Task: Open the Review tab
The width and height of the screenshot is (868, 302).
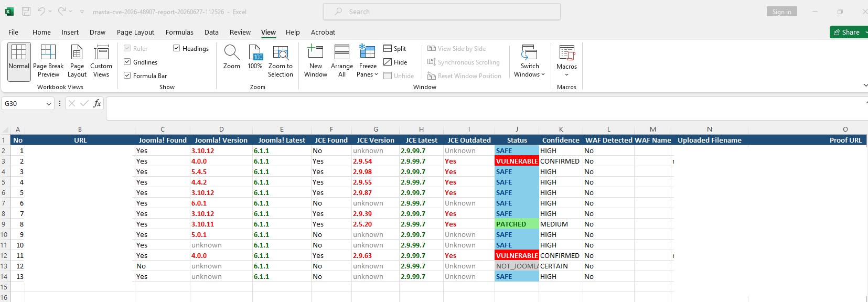Action: click(240, 32)
